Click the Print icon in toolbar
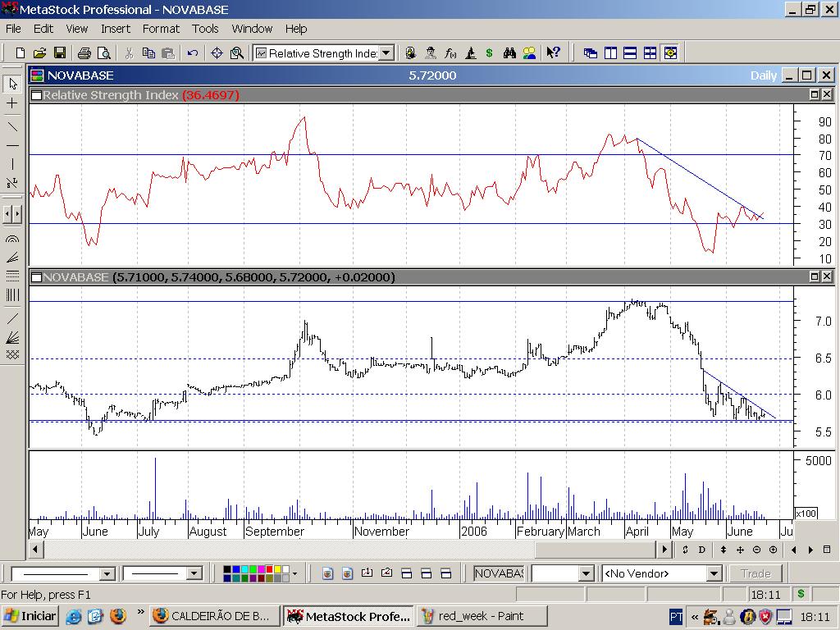The height and width of the screenshot is (630, 840). [x=84, y=53]
